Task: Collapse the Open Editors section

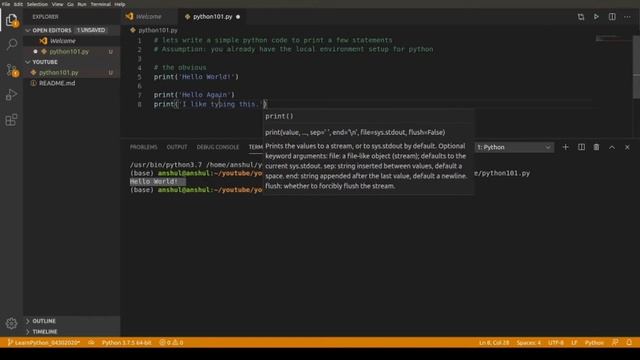Action: coord(51,30)
